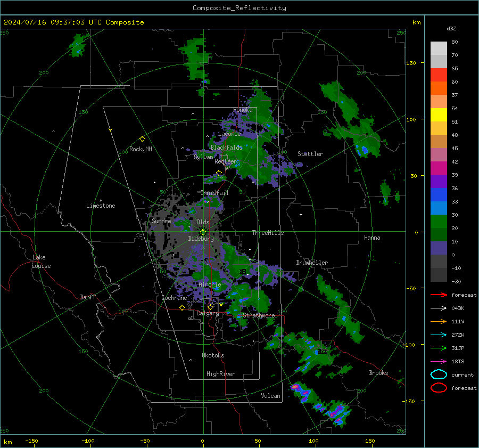This screenshot has height=448, width=479.
Task: Click the magenta 18TS arrow icon
Action: [439, 362]
